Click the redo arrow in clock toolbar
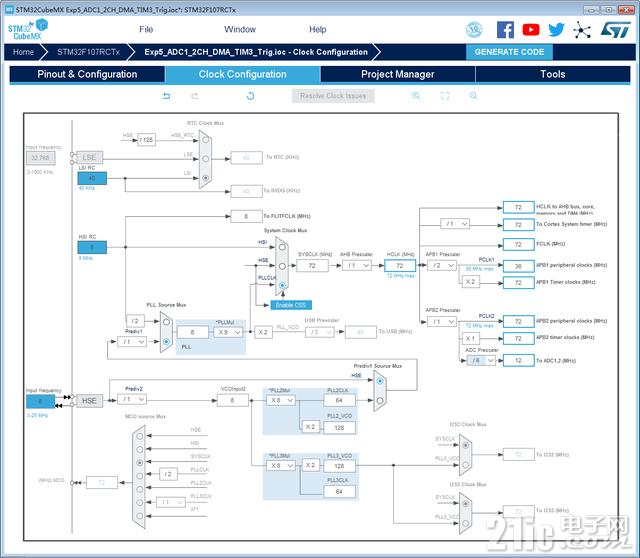 pos(195,96)
